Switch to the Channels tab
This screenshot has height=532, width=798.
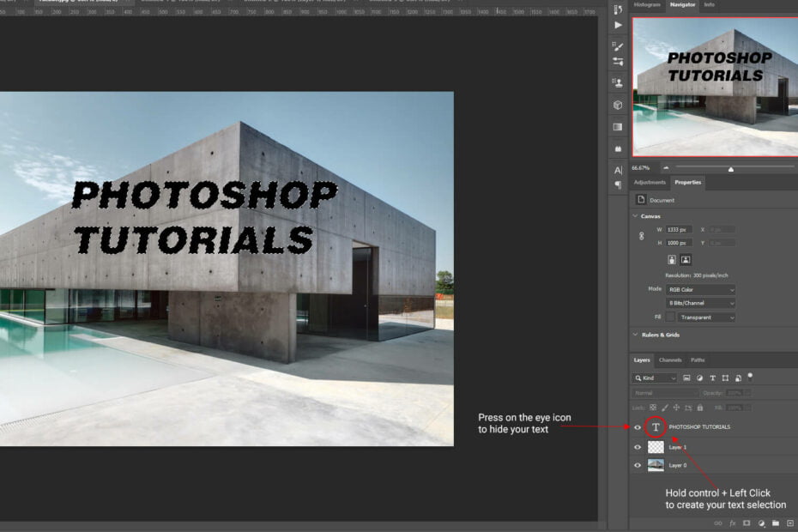tap(671, 360)
